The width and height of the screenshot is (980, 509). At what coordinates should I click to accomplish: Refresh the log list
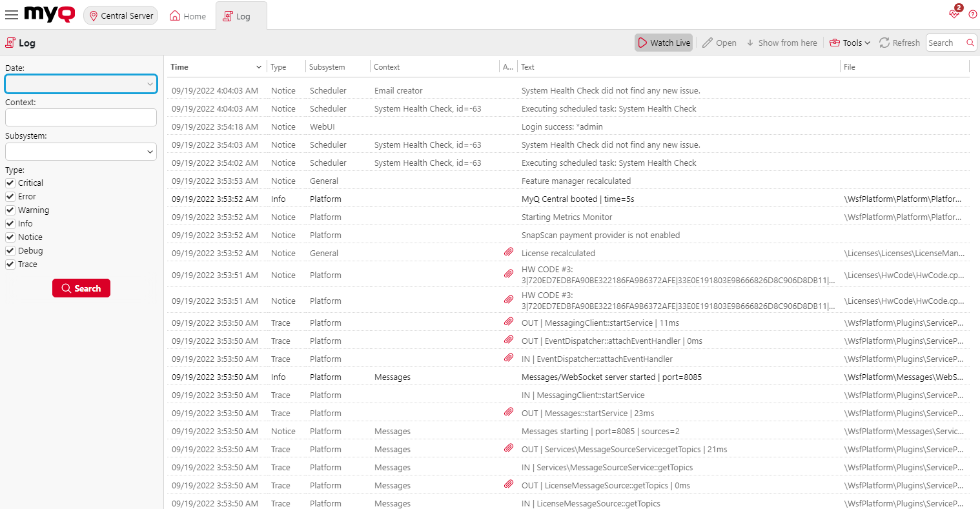tap(899, 43)
